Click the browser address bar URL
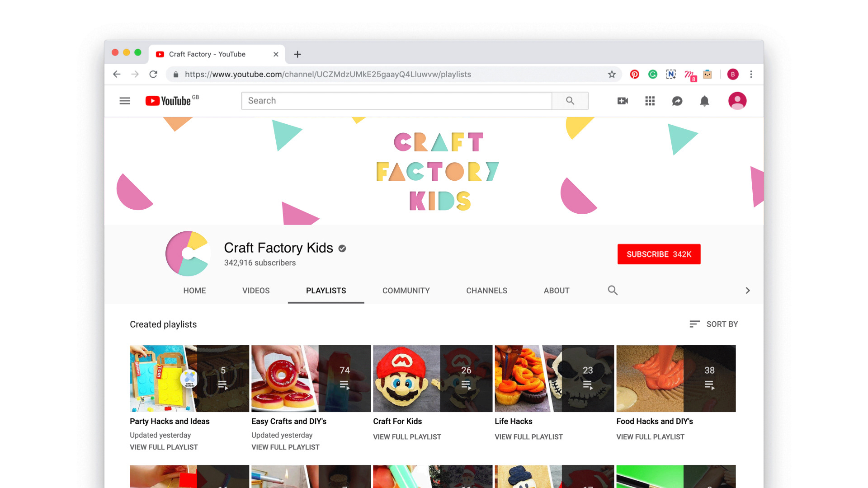Image resolution: width=868 pixels, height=488 pixels. point(328,74)
